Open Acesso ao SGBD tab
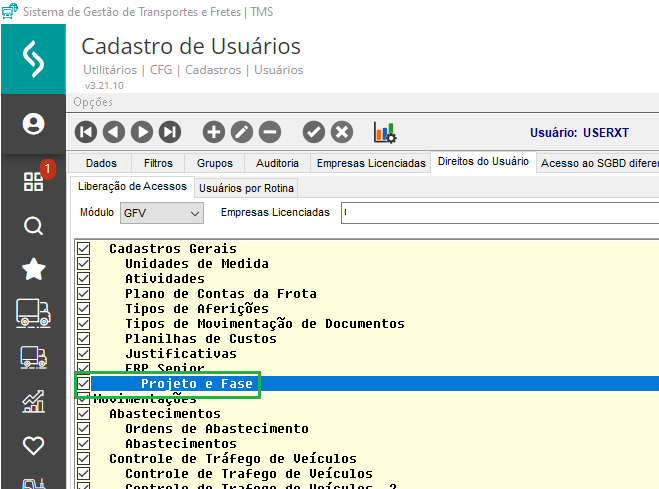Screen dimensions: 659x489 pyautogui.click(x=599, y=163)
